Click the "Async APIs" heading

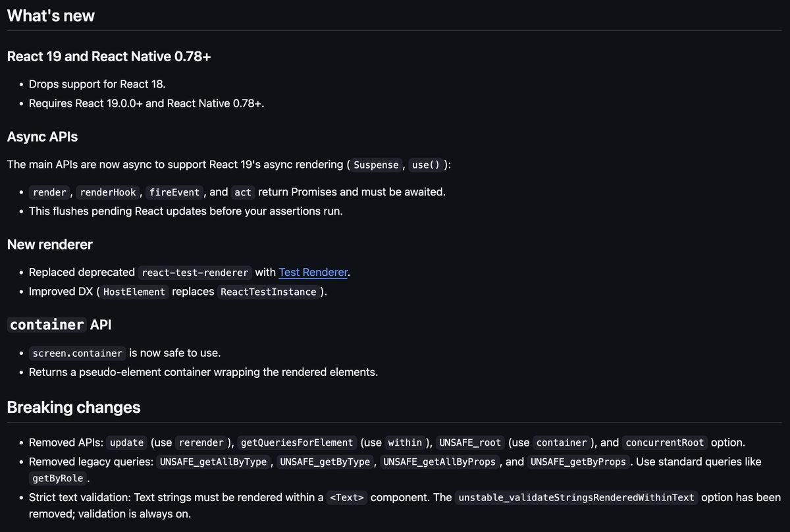point(42,137)
